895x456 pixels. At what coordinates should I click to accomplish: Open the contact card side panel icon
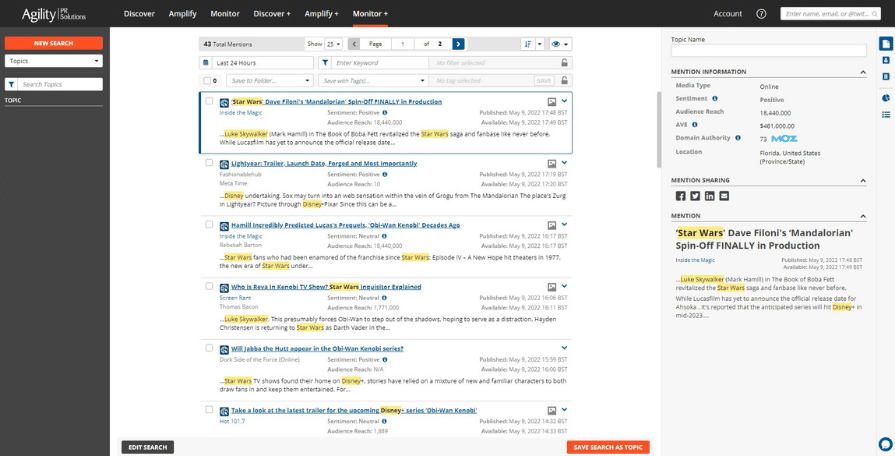point(886,60)
